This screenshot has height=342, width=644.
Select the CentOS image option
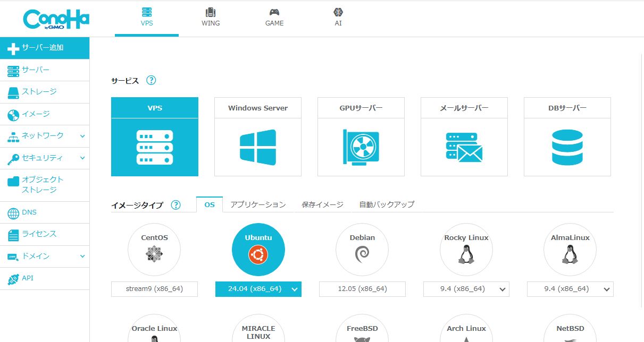(x=154, y=250)
